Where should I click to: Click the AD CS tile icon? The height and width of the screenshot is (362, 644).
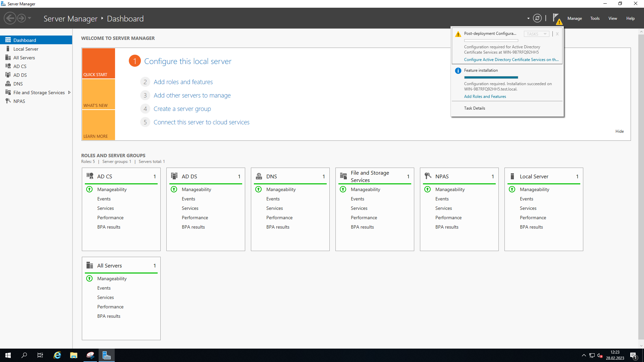tap(90, 176)
